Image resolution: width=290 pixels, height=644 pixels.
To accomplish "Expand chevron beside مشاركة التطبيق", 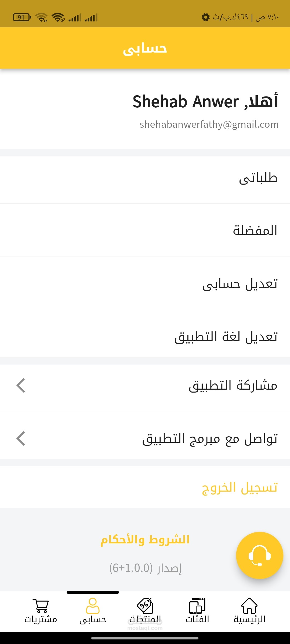I will pyautogui.click(x=21, y=385).
